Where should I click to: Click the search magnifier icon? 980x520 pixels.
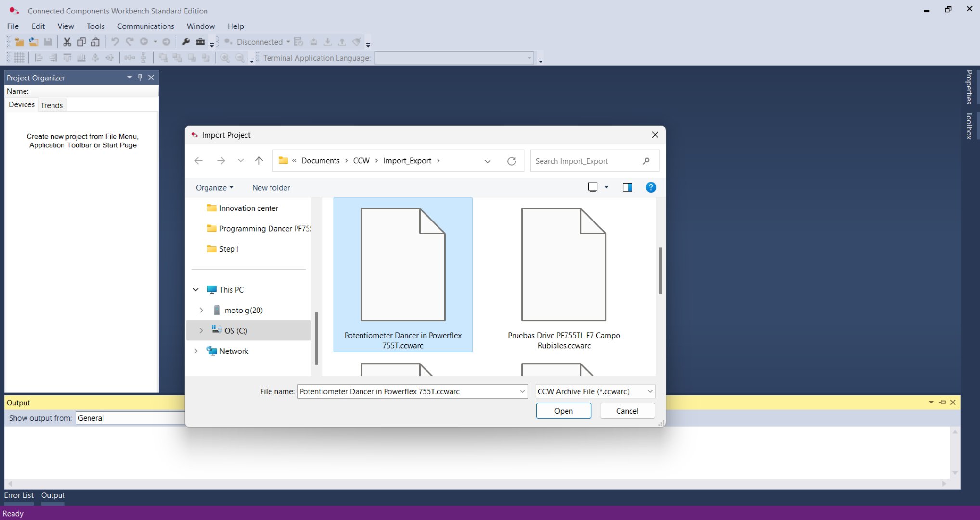pos(646,161)
